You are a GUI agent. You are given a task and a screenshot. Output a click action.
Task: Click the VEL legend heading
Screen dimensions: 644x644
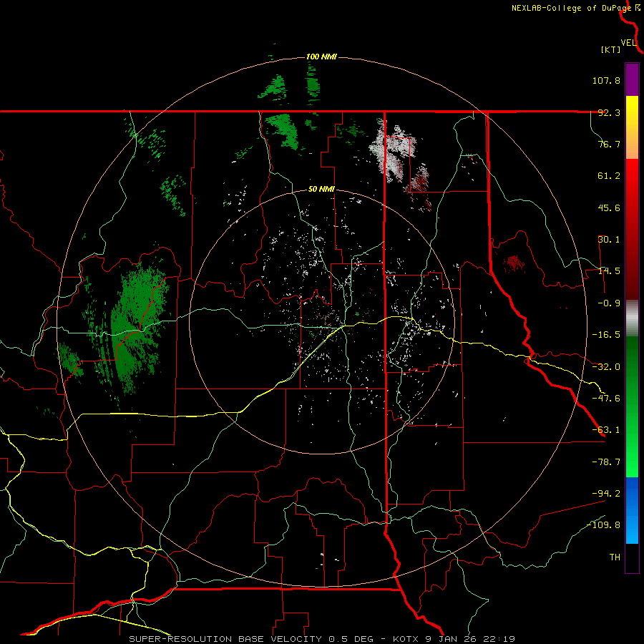(628, 43)
